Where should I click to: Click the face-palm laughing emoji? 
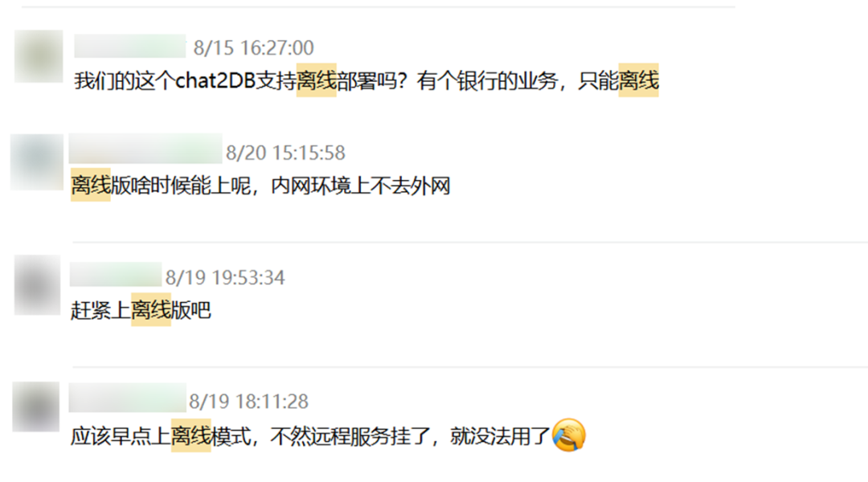(568, 435)
